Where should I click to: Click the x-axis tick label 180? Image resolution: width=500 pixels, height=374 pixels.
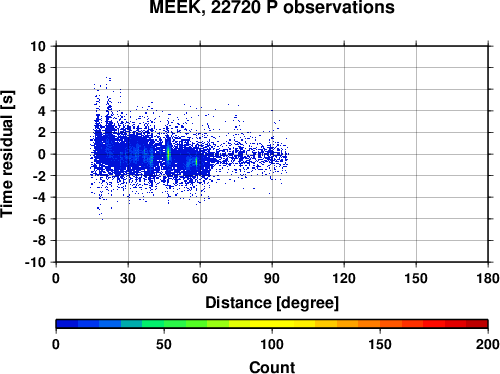click(488, 278)
